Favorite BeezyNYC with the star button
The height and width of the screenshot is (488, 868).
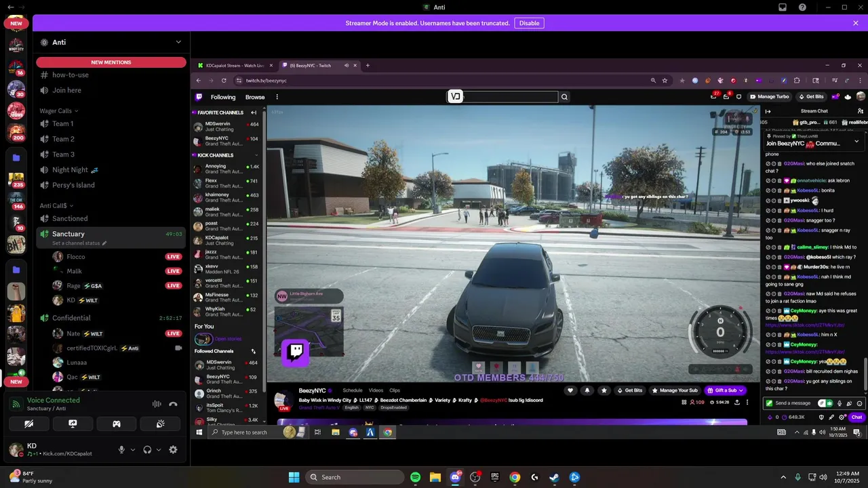coord(604,390)
